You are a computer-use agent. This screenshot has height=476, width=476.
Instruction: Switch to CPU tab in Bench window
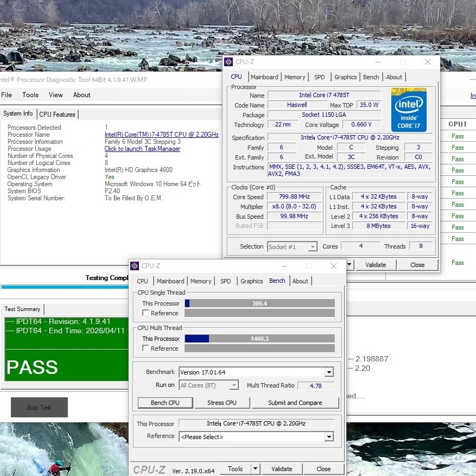[142, 281]
